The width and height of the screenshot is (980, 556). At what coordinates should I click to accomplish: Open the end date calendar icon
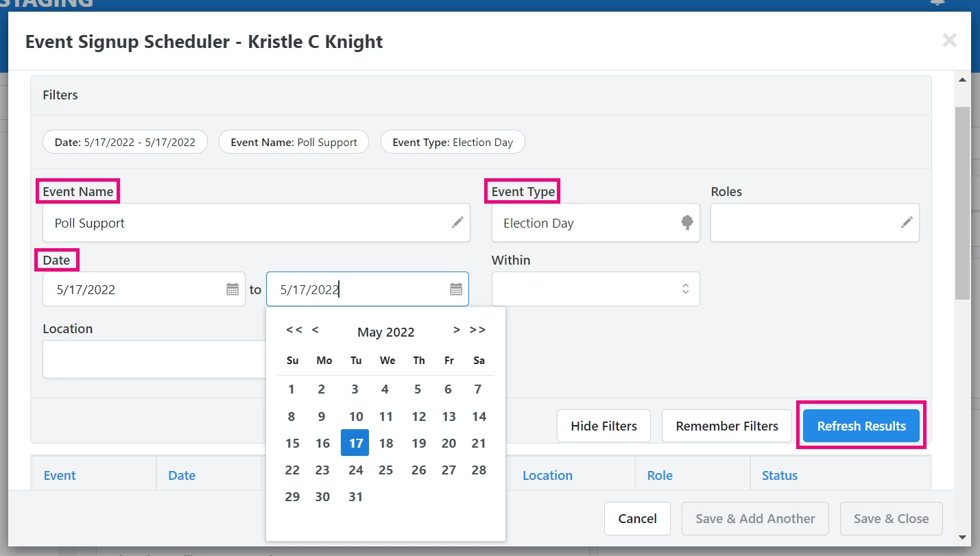coord(456,289)
